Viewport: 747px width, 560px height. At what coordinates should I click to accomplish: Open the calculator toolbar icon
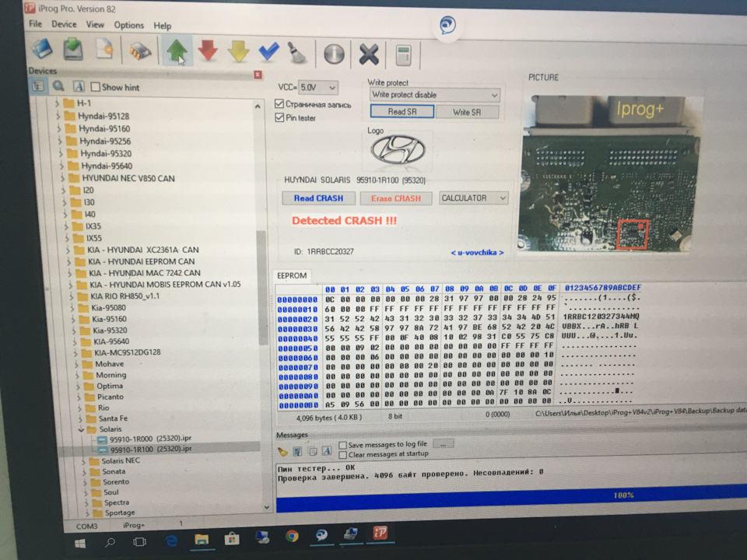(404, 55)
